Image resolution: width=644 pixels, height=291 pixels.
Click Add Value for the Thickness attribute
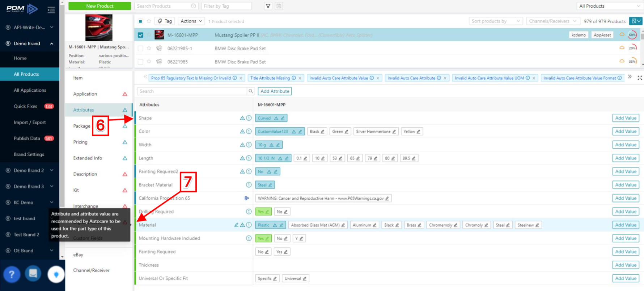[x=626, y=265]
